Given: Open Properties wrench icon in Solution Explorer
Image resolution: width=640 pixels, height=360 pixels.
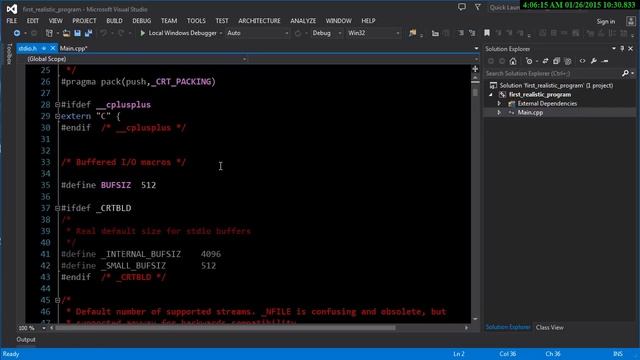Looking at the screenshot, I should [x=594, y=61].
